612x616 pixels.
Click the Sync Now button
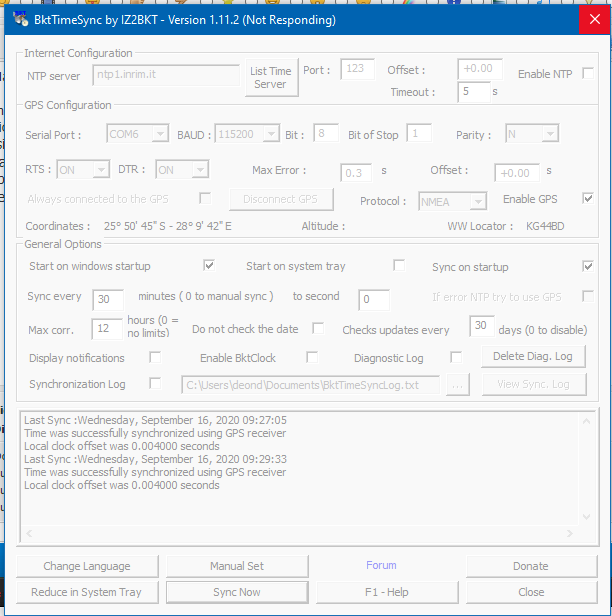pos(237,592)
